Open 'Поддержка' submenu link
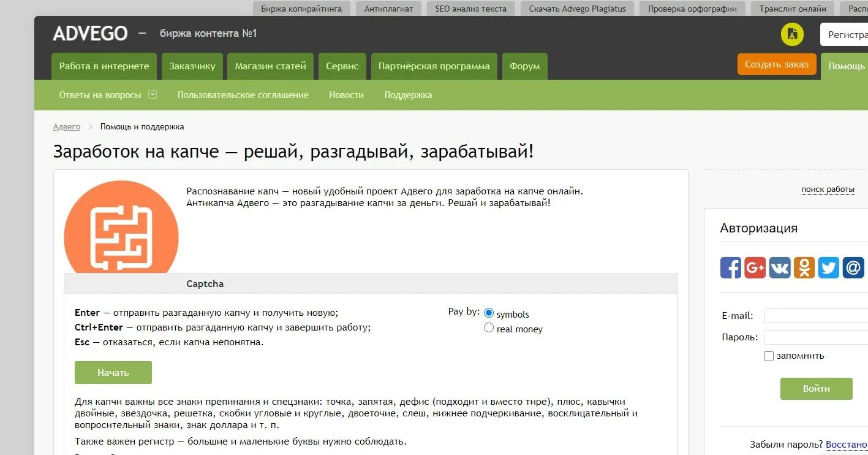The image size is (868, 455). tap(409, 95)
